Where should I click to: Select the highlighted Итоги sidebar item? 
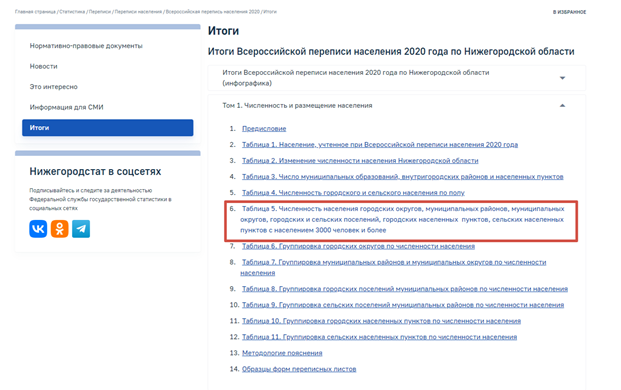[108, 128]
